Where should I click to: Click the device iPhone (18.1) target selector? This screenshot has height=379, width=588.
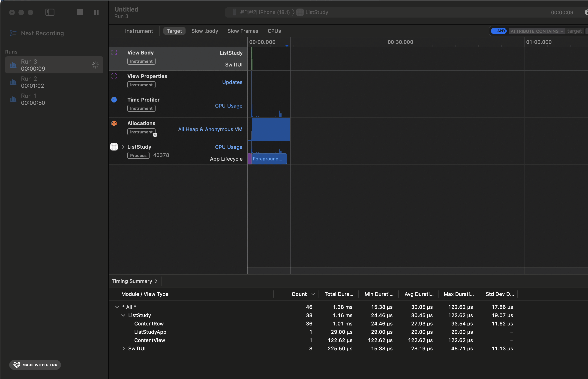(262, 12)
